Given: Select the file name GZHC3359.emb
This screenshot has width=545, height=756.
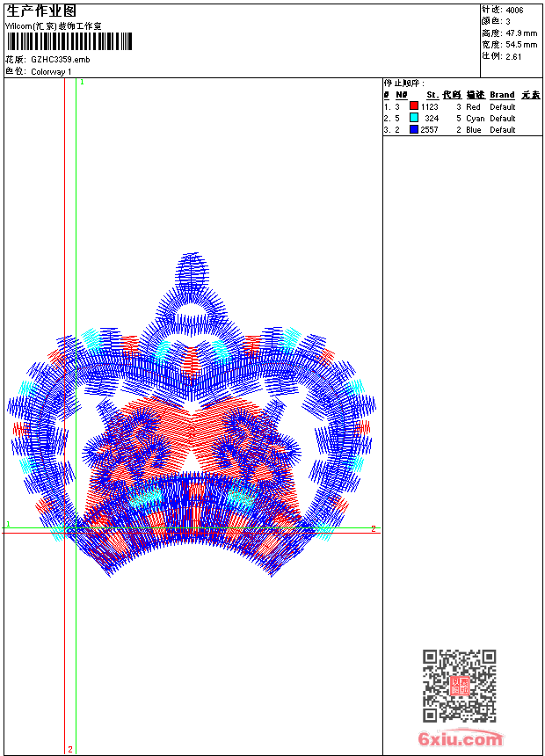Looking at the screenshot, I should (x=61, y=59).
